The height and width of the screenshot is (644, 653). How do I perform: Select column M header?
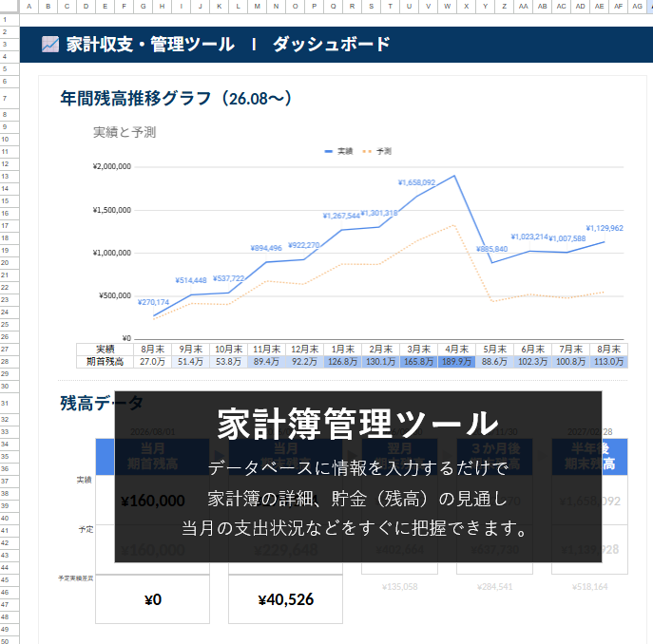257,7
